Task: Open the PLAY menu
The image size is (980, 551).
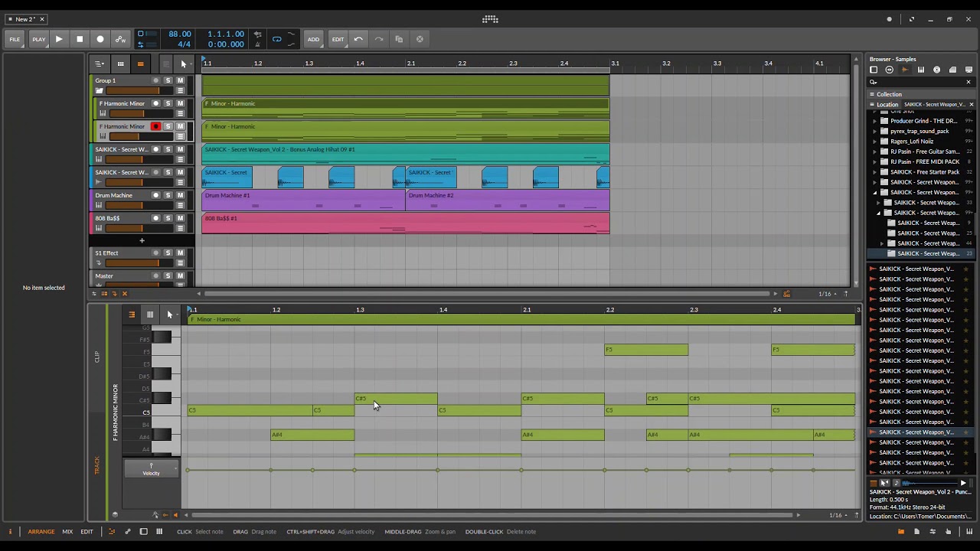Action: click(38, 39)
